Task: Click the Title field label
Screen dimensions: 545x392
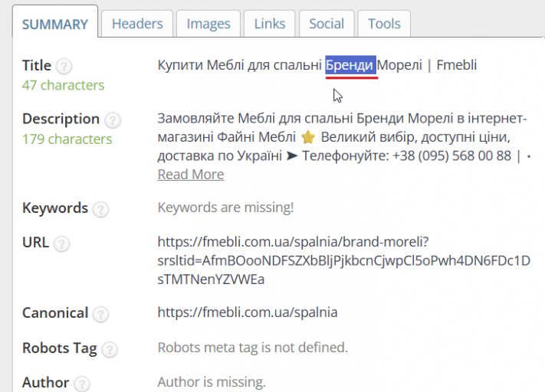Action: (37, 65)
